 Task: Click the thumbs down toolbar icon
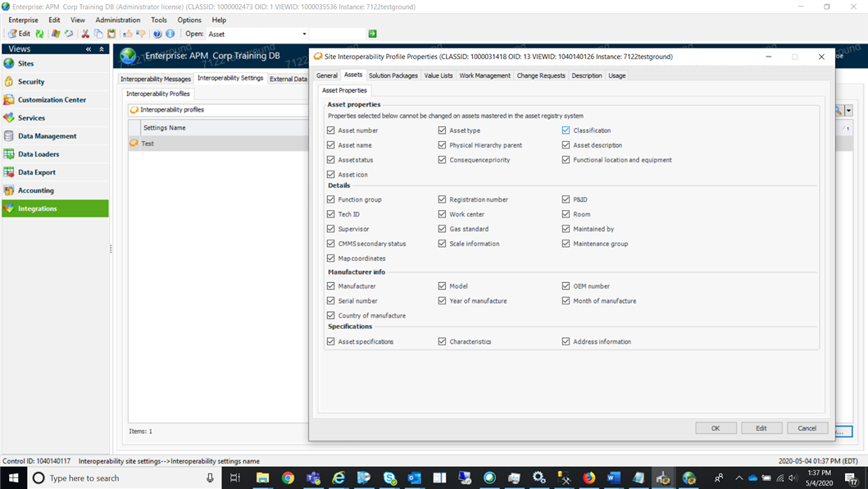coord(140,34)
